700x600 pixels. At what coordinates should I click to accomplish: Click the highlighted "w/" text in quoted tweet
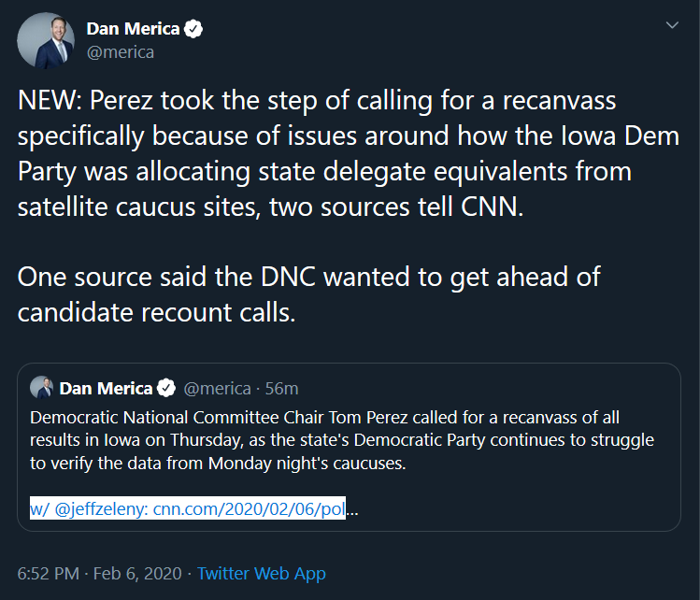(x=39, y=510)
